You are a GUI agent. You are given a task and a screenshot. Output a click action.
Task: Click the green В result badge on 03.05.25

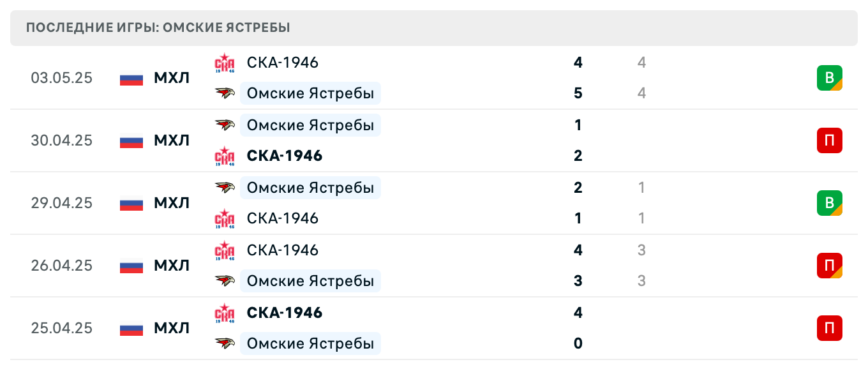(x=830, y=78)
